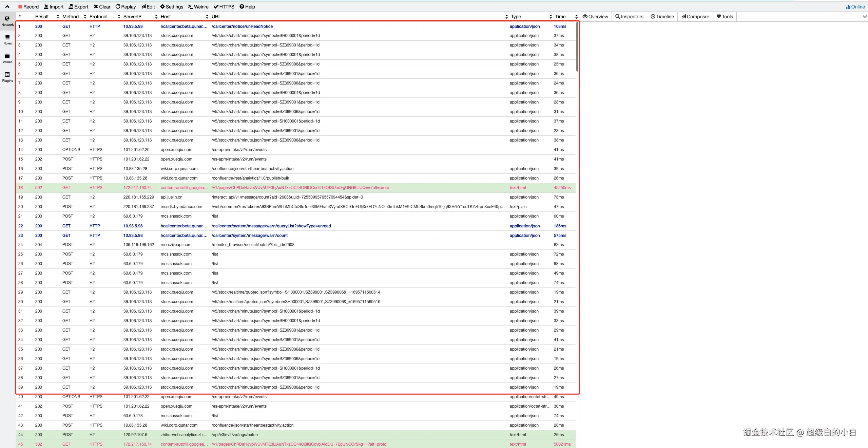Sort sessions by Time column
The height and width of the screenshot is (448, 868).
pos(560,17)
